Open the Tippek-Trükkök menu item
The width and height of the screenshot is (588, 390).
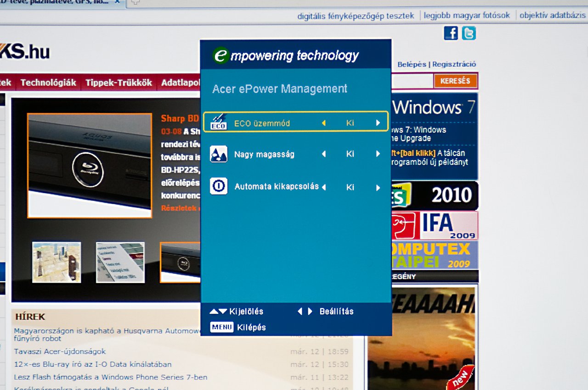119,83
